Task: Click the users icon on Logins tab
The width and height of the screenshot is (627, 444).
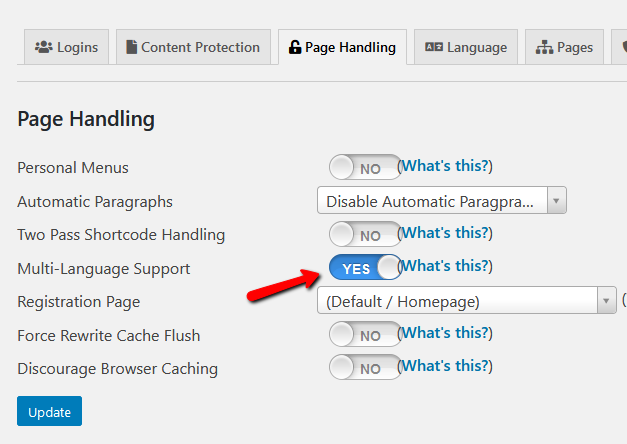Action: [x=44, y=47]
